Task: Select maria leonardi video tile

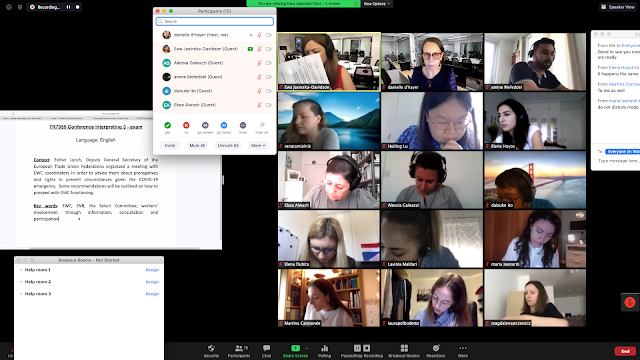Action: (535, 239)
